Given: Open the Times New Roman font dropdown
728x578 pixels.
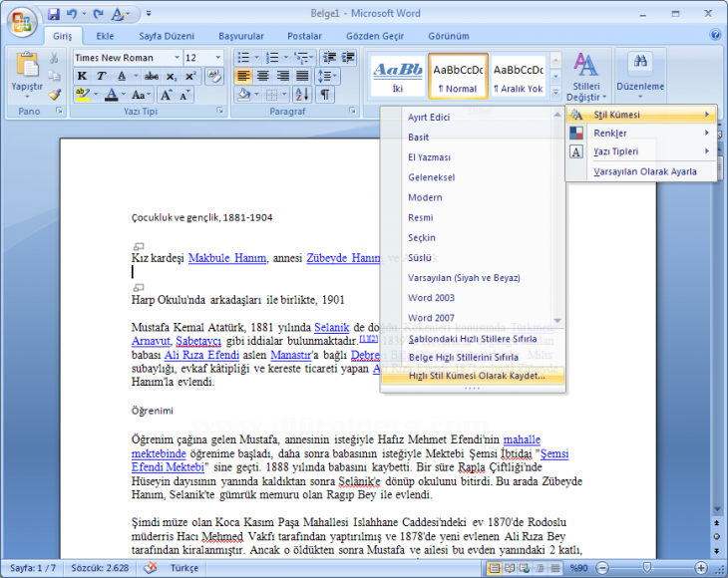Looking at the screenshot, I should point(177,58).
